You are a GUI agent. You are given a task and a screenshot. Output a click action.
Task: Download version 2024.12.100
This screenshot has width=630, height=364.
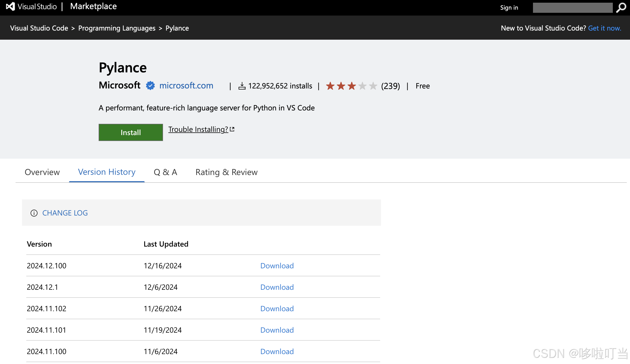277,266
